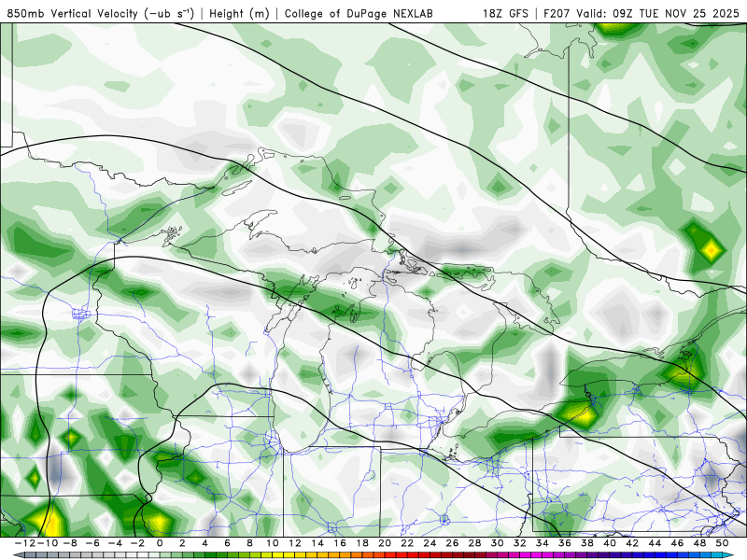Click the '-12' colorbar label
Image resolution: width=747 pixels, height=560 pixels.
[23, 543]
